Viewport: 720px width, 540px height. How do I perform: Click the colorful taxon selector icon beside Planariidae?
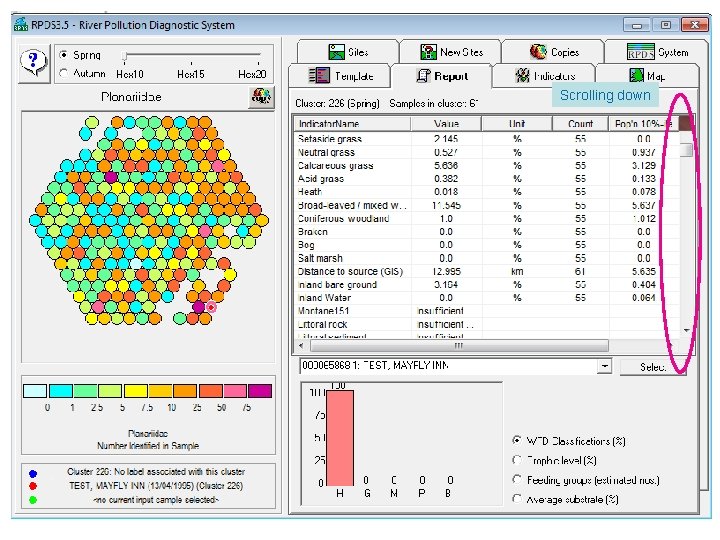[261, 97]
